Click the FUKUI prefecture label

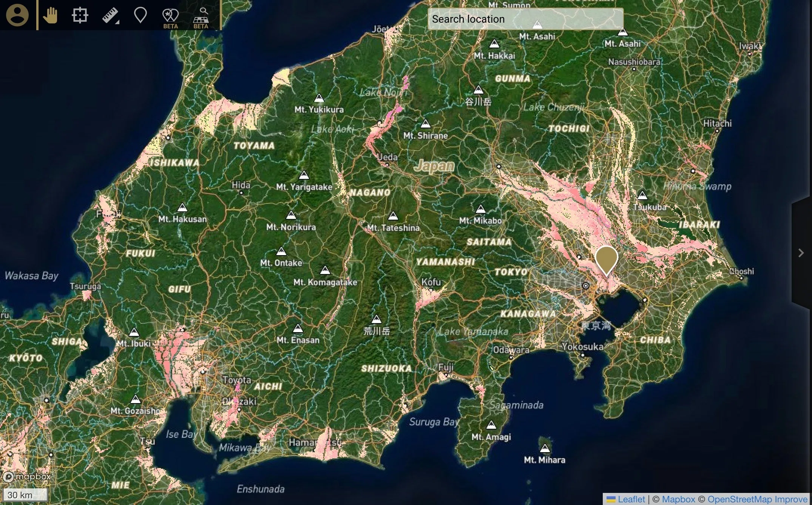(x=140, y=253)
